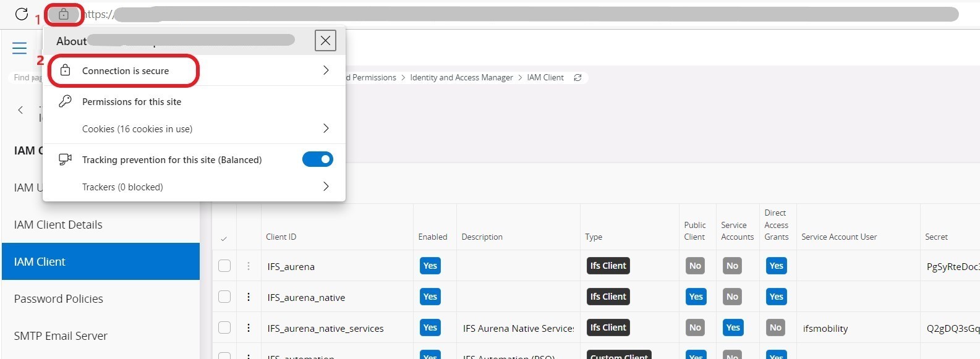Click Identity and Access Manager breadcrumb

(461, 78)
